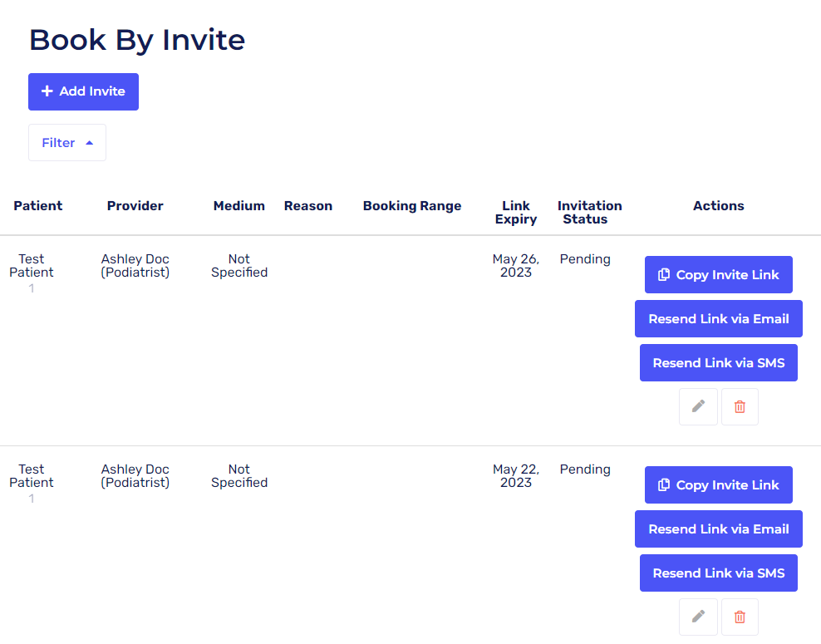This screenshot has width=821, height=644.
Task: Expand the Filter dropdown
Action: tap(67, 143)
